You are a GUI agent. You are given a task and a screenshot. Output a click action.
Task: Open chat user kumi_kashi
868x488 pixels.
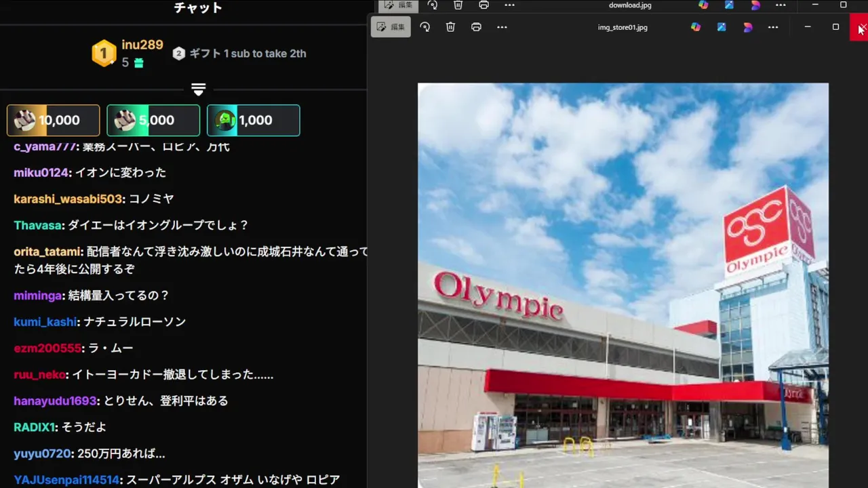[45, 322]
